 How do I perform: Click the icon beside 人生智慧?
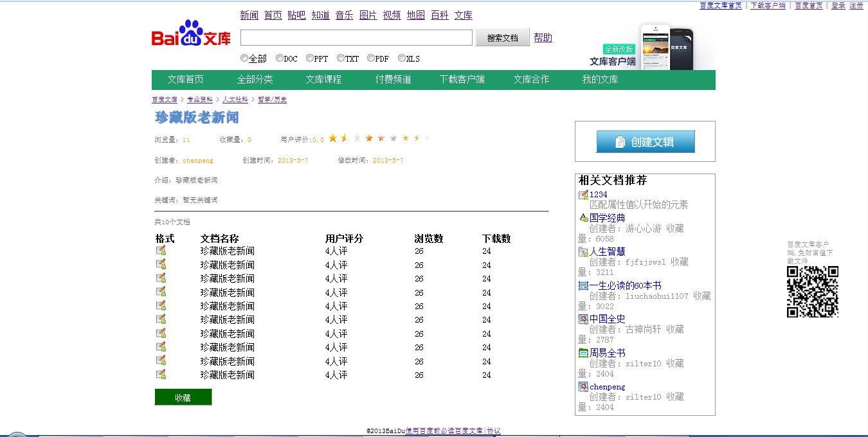(583, 252)
